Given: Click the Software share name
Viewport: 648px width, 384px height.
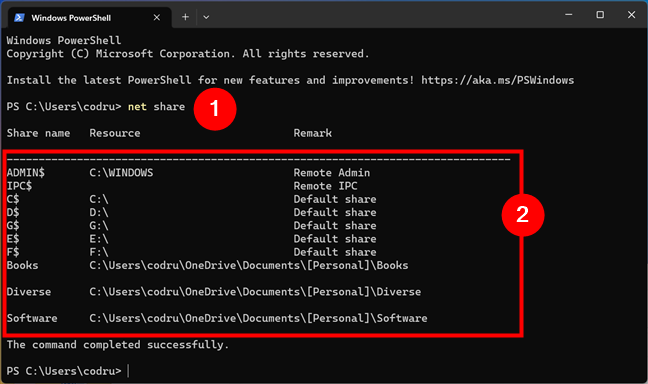Looking at the screenshot, I should click(x=32, y=318).
